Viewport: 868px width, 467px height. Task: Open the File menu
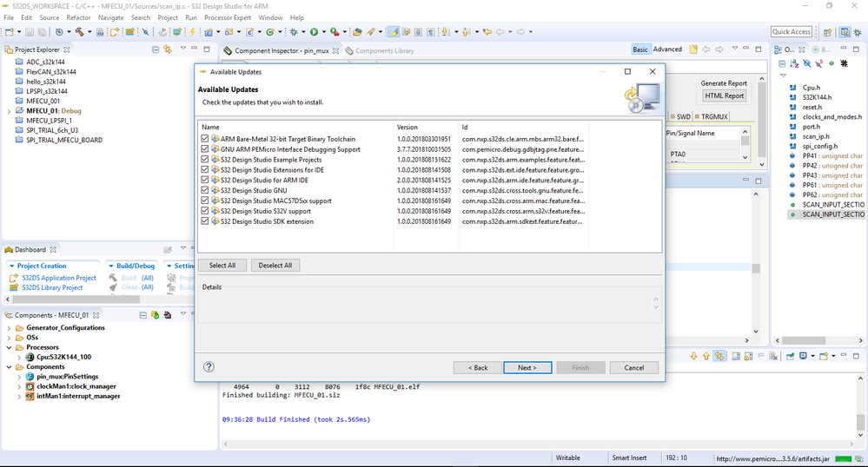coord(9,17)
